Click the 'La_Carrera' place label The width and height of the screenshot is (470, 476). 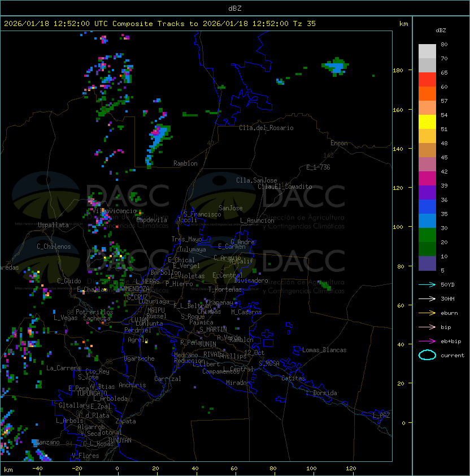tap(63, 368)
